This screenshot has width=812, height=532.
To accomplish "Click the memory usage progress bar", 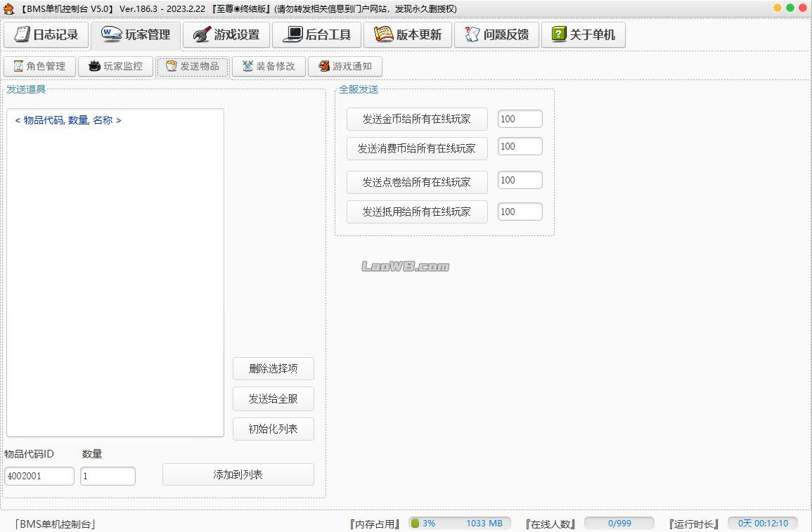I will [459, 523].
